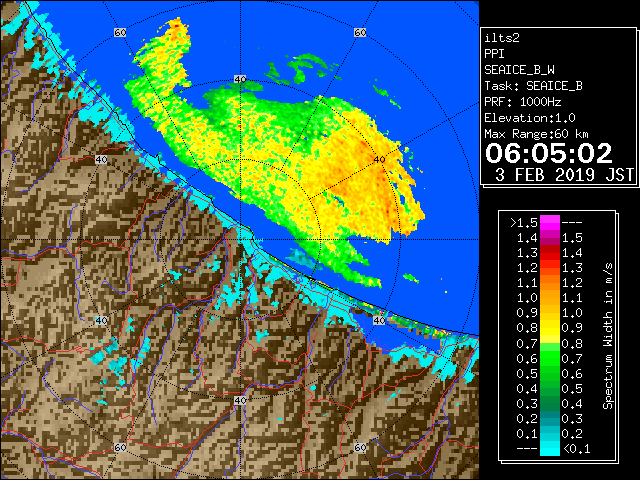
Task: Pick the magenta swatch for values above 1.5
Action: [x=550, y=223]
